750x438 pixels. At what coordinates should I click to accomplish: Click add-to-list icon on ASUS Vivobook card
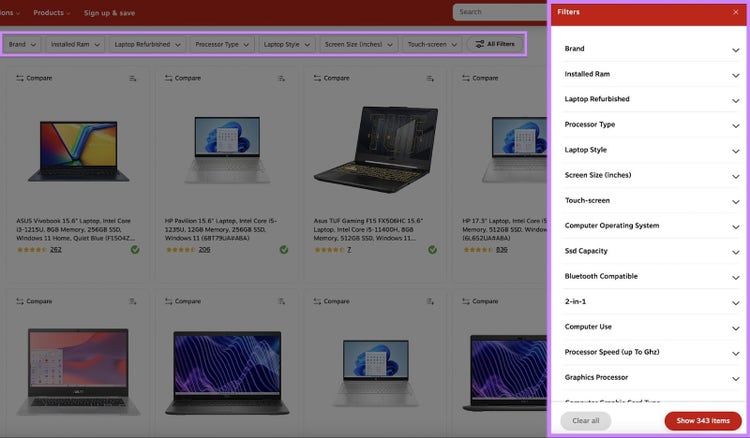pos(132,78)
